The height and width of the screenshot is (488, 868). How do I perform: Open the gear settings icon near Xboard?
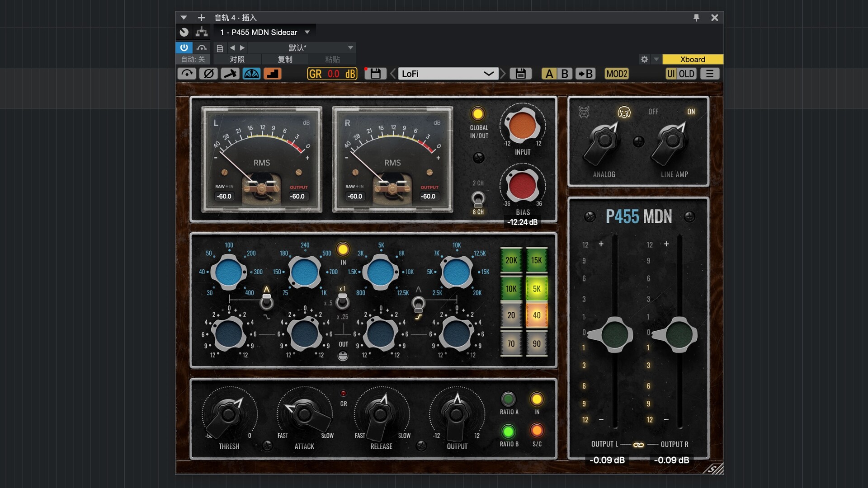(x=644, y=59)
